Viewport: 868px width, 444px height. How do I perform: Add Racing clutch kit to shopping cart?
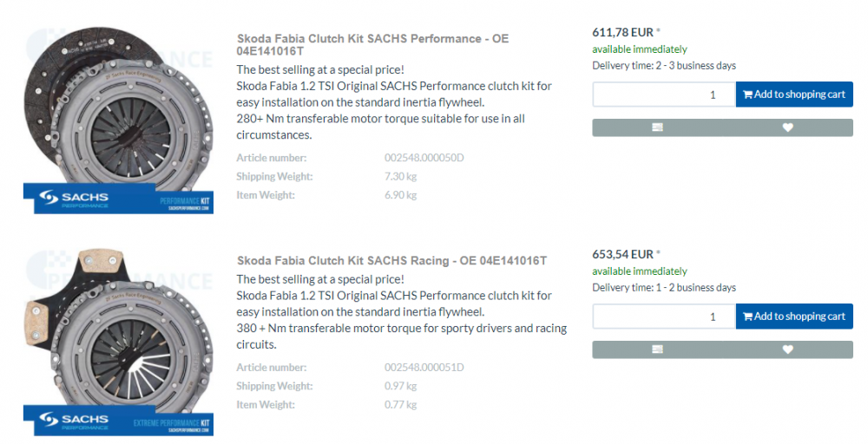coord(794,317)
